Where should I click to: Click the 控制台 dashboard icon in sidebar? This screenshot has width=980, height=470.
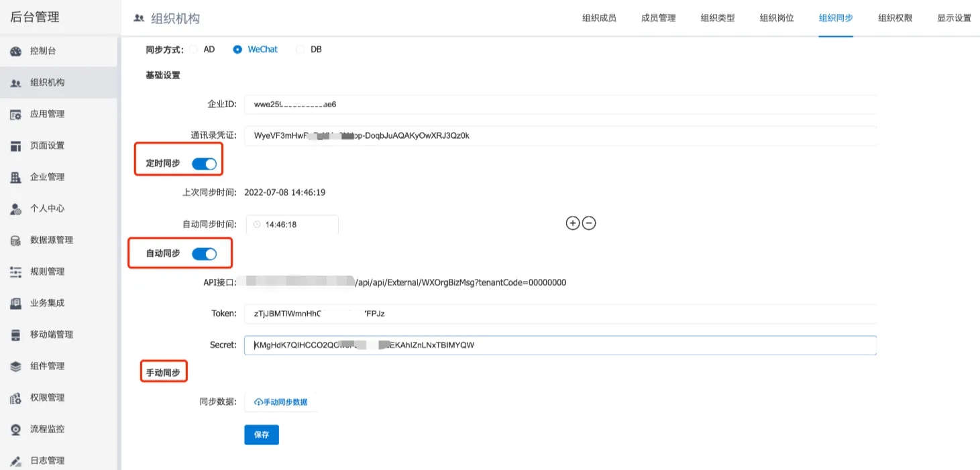(16, 52)
